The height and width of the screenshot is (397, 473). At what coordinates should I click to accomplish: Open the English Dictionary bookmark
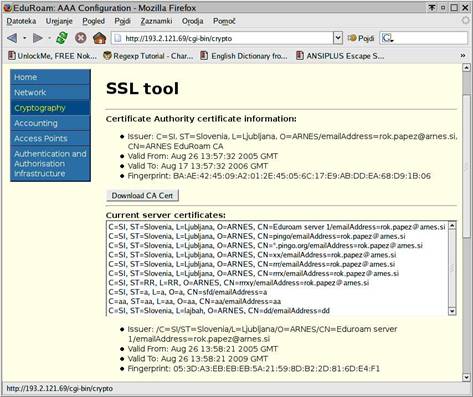point(244,56)
